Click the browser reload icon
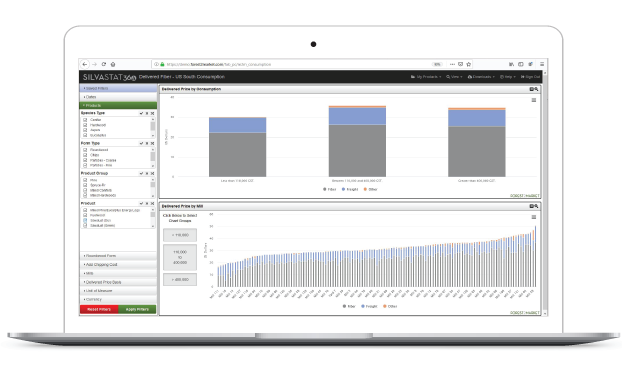This screenshot has height=392, width=622. point(104,64)
